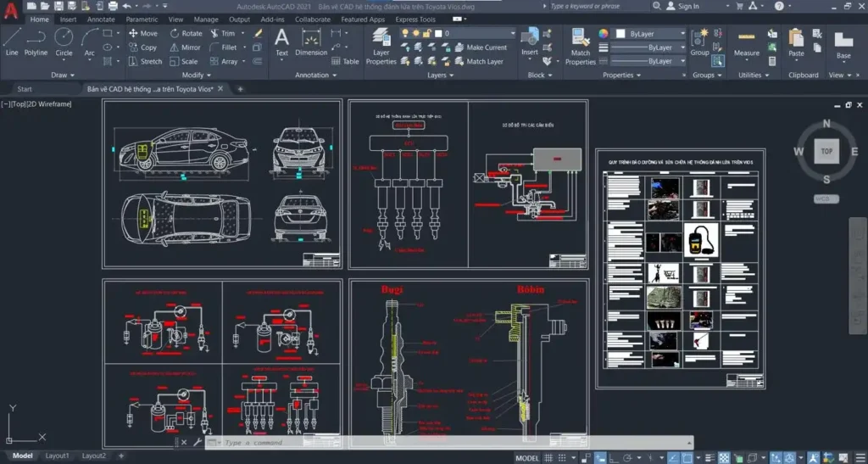Viewport: 868px width, 464px height.
Task: Click the Base view tool
Action: 843,47
